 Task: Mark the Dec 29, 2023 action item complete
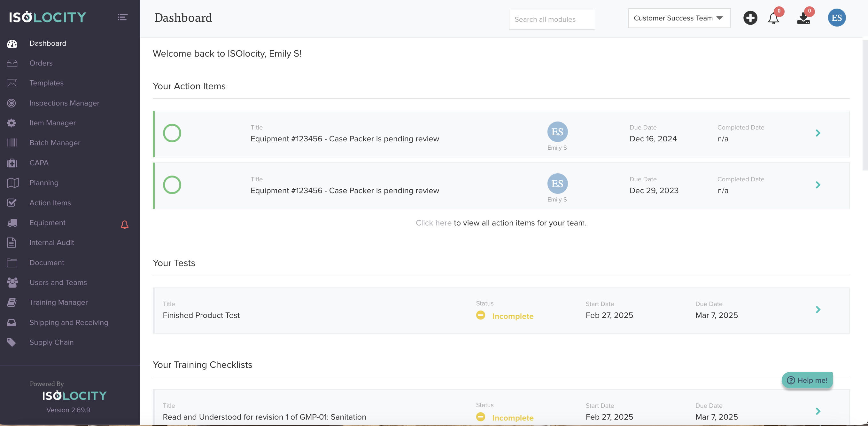pos(172,185)
